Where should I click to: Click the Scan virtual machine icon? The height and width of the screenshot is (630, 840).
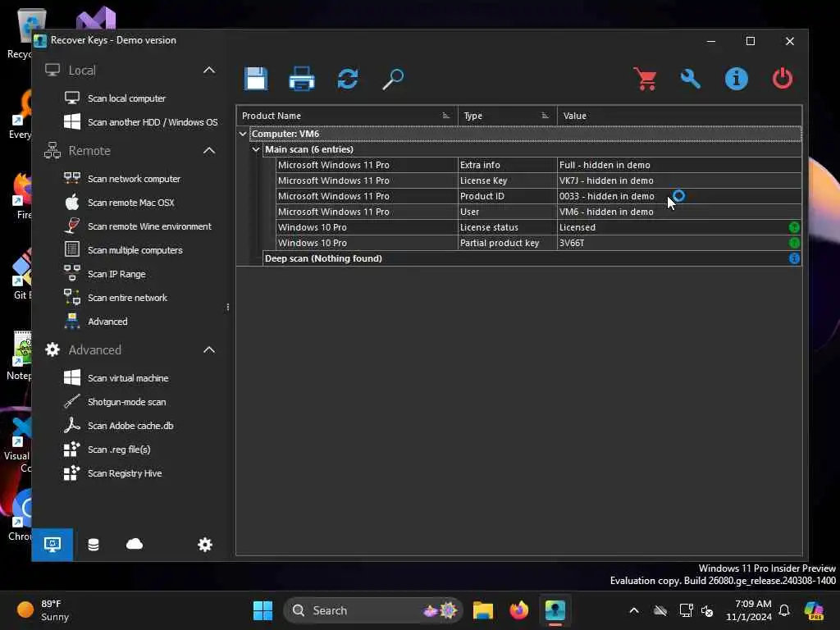pyautogui.click(x=72, y=377)
